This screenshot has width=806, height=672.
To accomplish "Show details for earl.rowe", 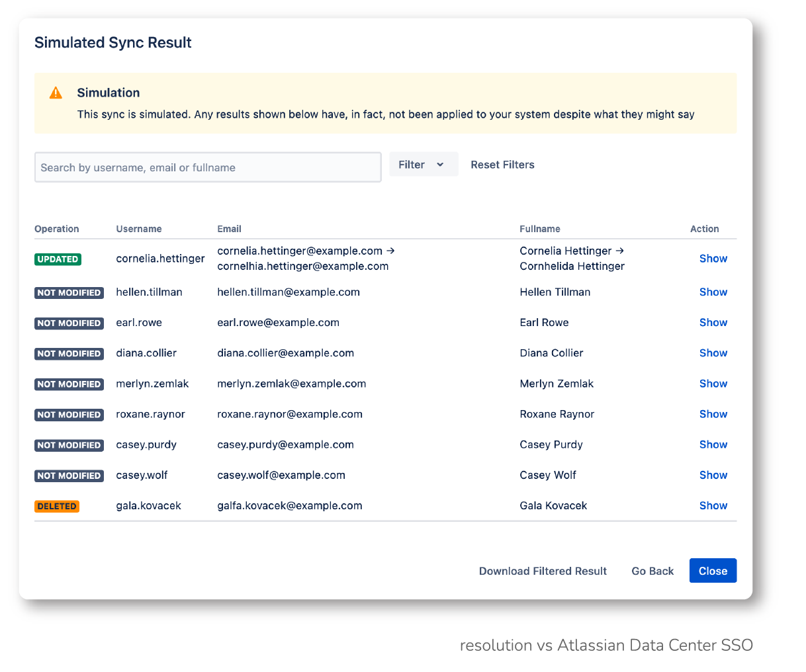I will 713,322.
